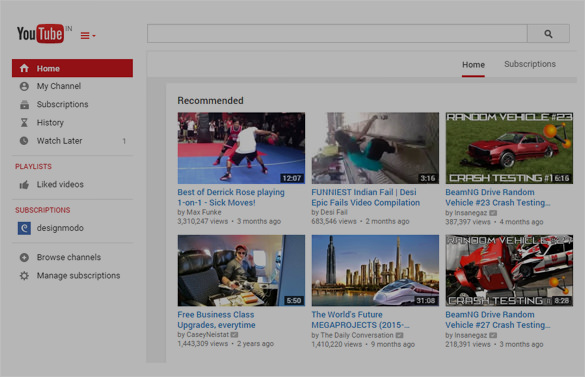Image resolution: width=585 pixels, height=377 pixels.
Task: Open The Daily Conversation channel link
Action: tap(357, 335)
